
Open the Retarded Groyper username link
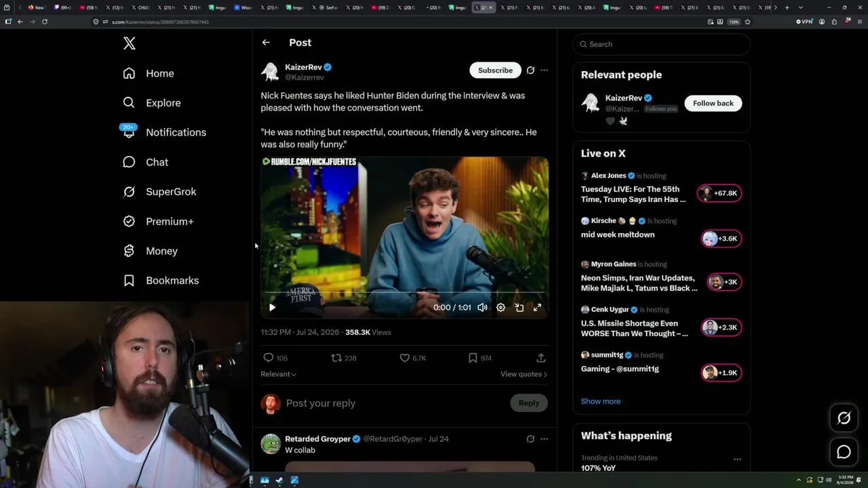[x=318, y=439]
